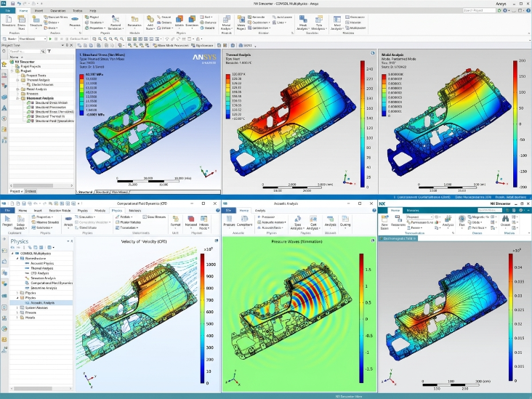Click the Pressure Waves color legend bar
532x399 pixels.
click(x=362, y=318)
